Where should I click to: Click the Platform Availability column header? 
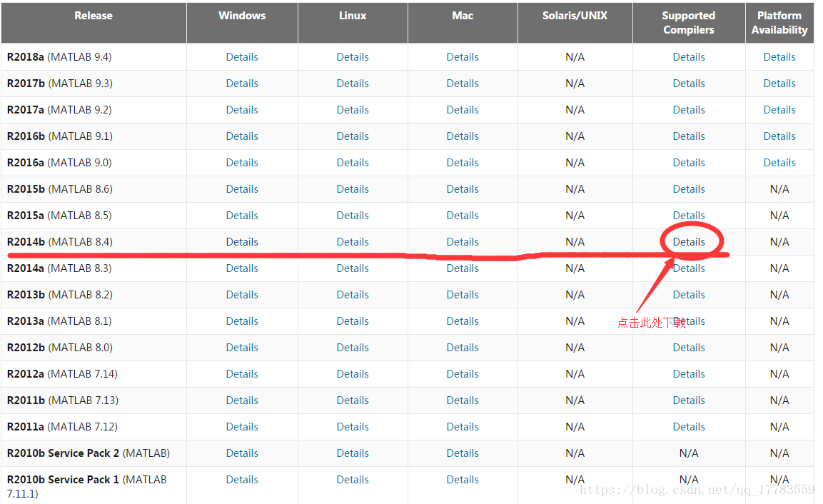pos(779,23)
